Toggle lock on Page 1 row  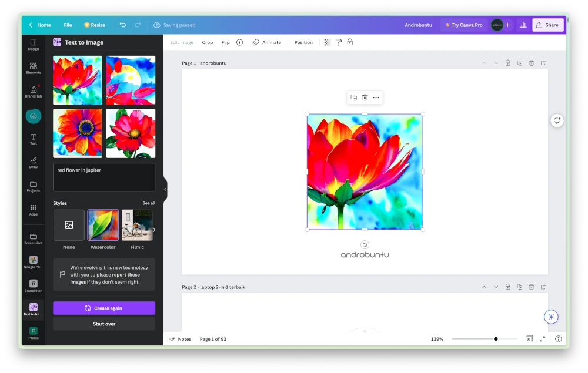click(507, 63)
